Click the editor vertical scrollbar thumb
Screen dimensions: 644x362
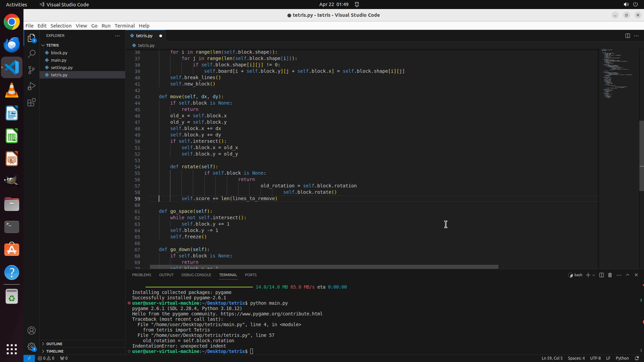pyautogui.click(x=641, y=156)
